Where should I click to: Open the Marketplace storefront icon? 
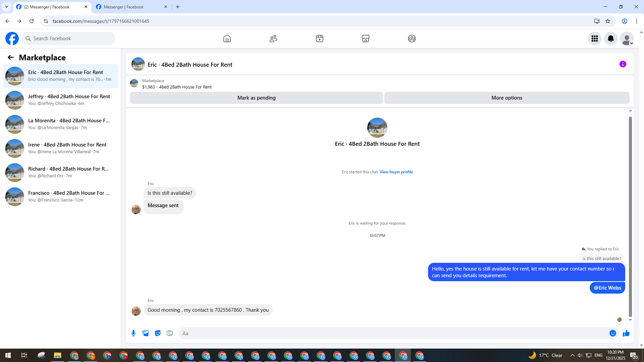(366, 39)
